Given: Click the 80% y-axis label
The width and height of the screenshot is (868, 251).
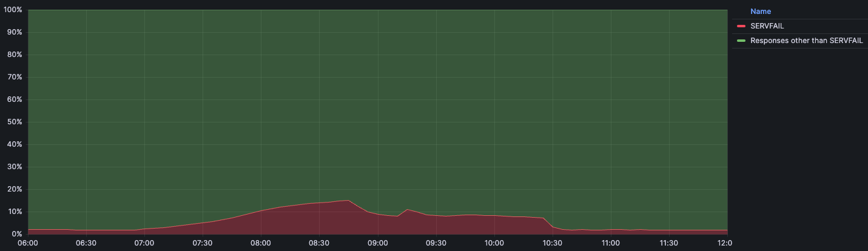Looking at the screenshot, I should pos(15,55).
